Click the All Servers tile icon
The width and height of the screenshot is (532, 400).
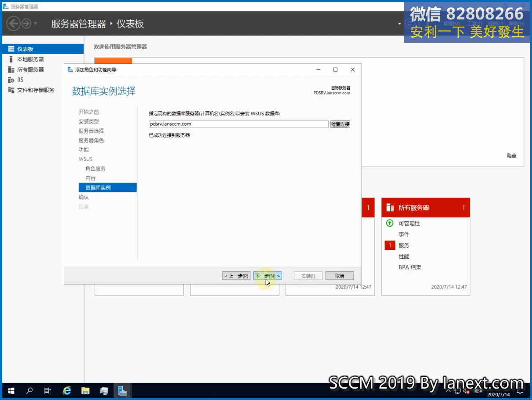(x=390, y=208)
